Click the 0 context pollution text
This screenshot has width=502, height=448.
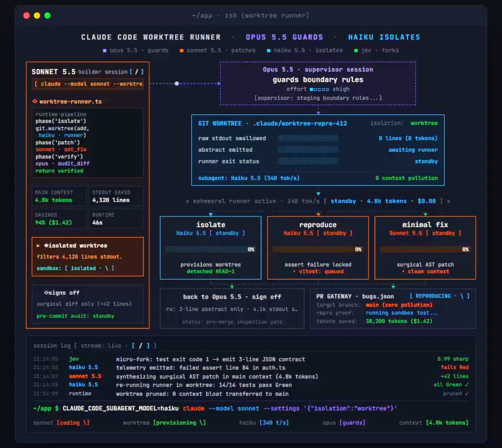[x=407, y=178]
